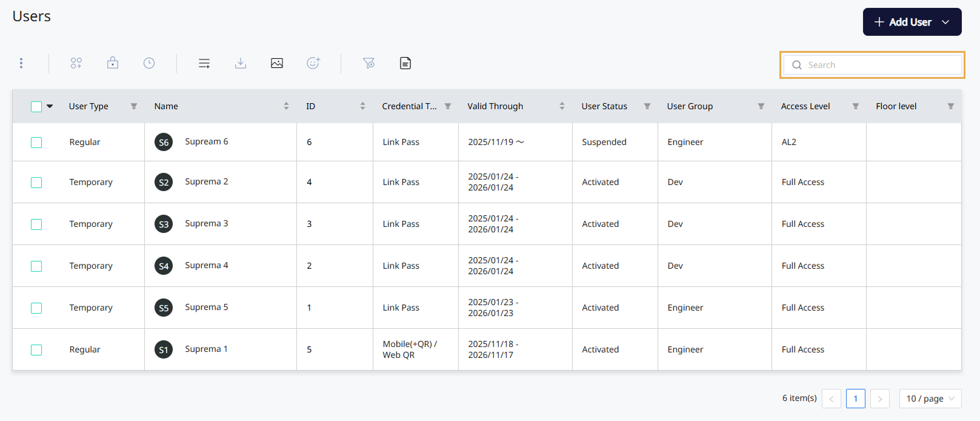
Task: Go to page 1 in pagination
Action: [855, 399]
